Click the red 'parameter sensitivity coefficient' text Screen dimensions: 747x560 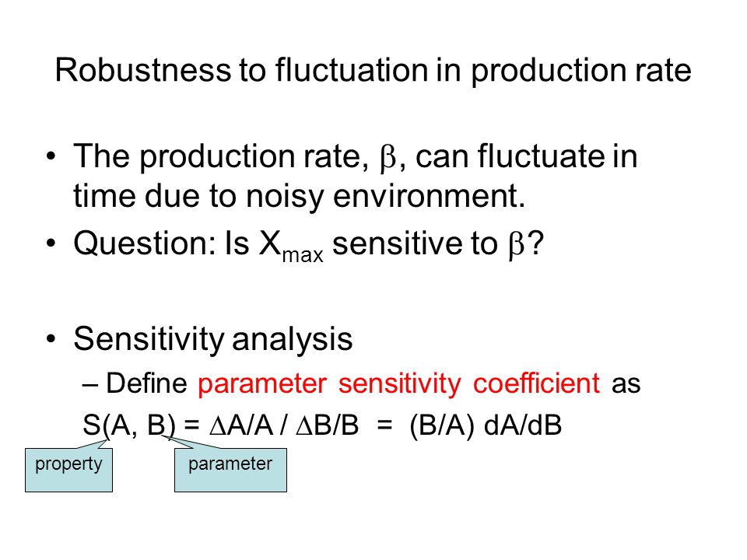pyautogui.click(x=398, y=383)
